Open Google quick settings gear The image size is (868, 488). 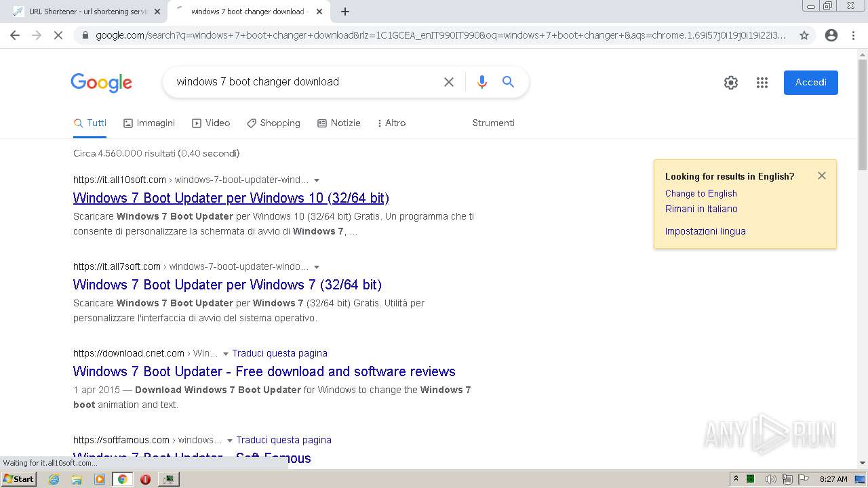[x=731, y=83]
